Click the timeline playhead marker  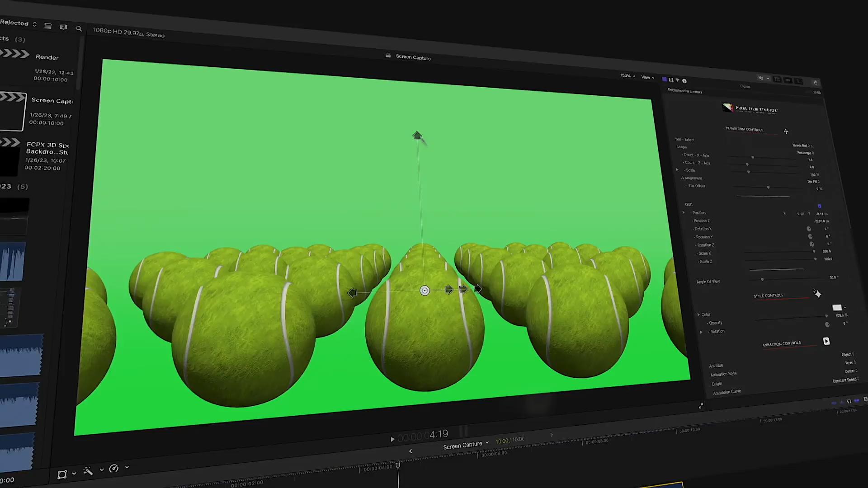coord(398,465)
